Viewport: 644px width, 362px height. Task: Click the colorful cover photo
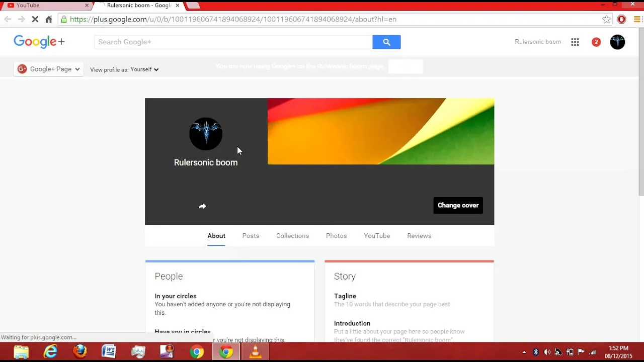tap(381, 131)
